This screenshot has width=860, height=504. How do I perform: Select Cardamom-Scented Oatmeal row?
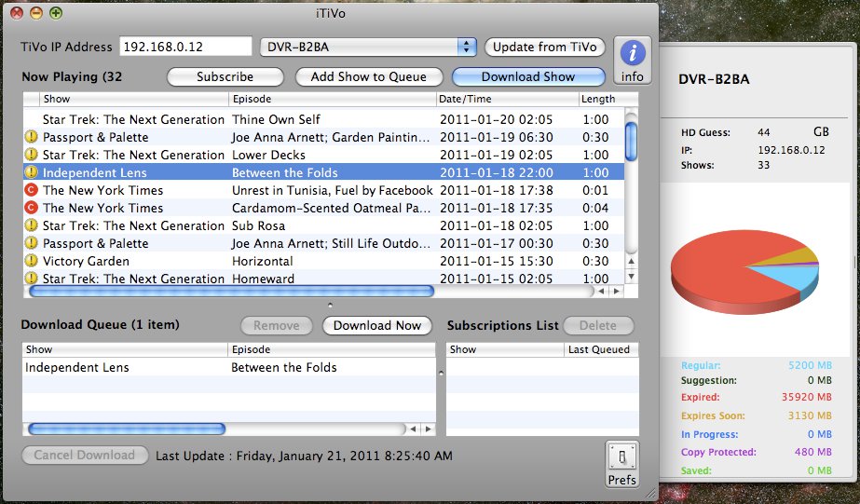[x=323, y=208]
